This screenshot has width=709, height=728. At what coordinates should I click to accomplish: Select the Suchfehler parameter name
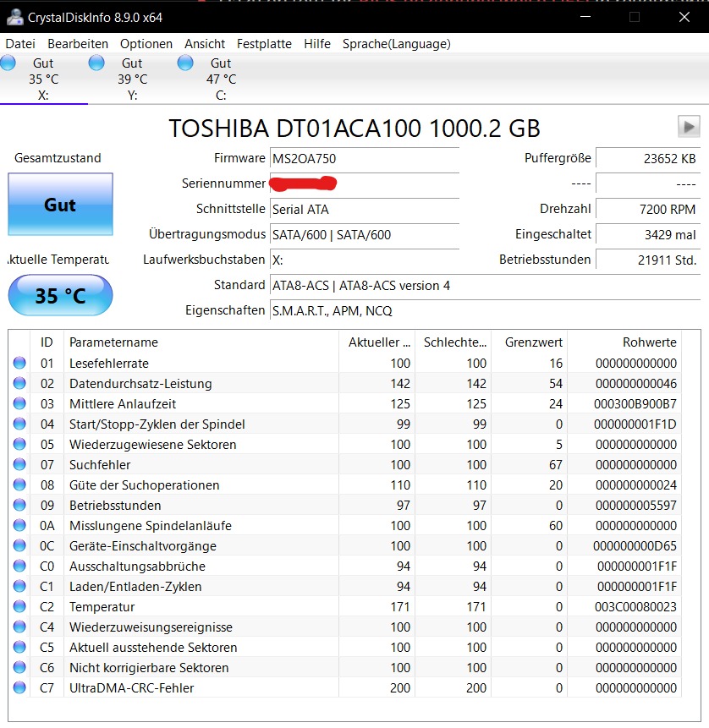point(100,465)
